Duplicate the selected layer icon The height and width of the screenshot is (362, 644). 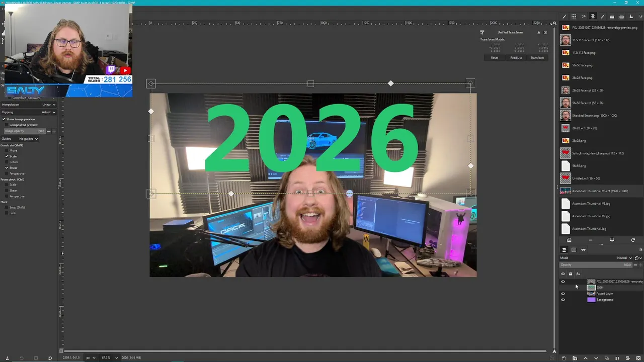(x=607, y=358)
